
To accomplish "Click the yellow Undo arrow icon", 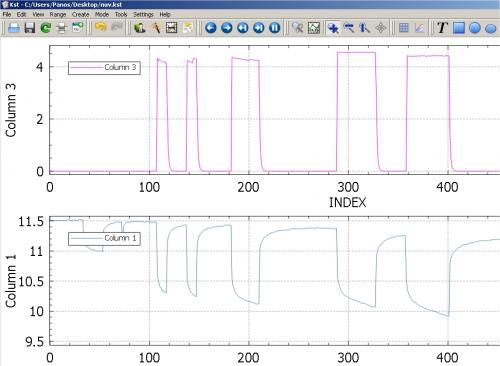I will pos(100,27).
